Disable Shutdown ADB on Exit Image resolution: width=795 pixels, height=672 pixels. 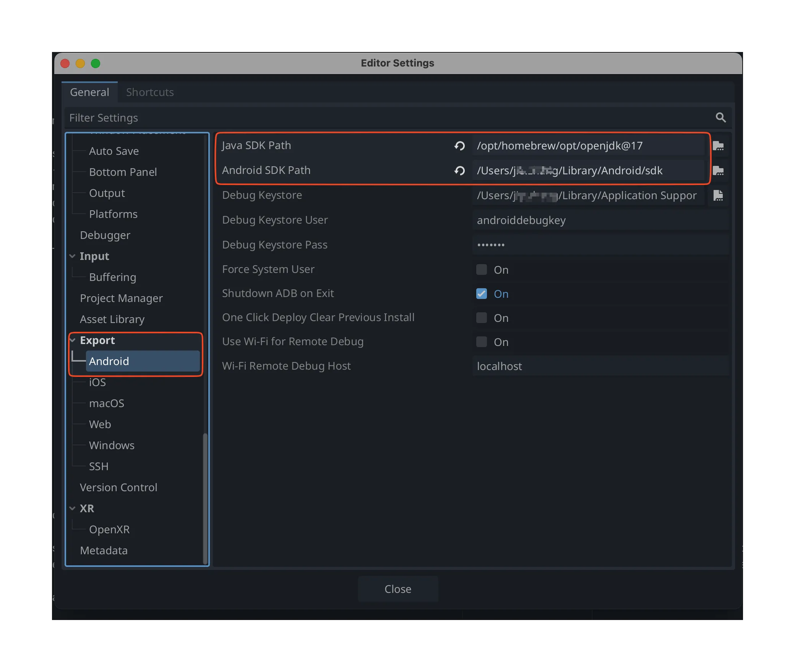point(482,294)
